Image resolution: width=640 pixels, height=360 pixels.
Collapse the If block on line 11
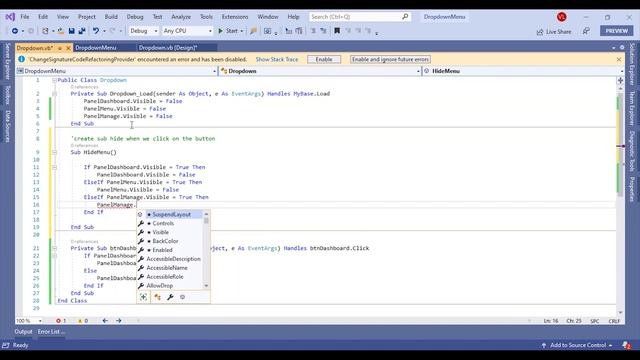pos(54,167)
